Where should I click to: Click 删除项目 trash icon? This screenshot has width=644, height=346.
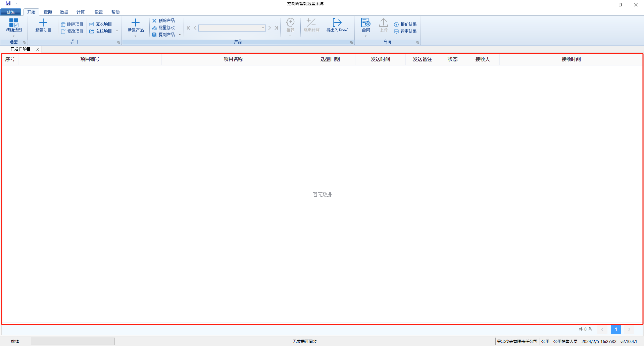pyautogui.click(x=63, y=24)
